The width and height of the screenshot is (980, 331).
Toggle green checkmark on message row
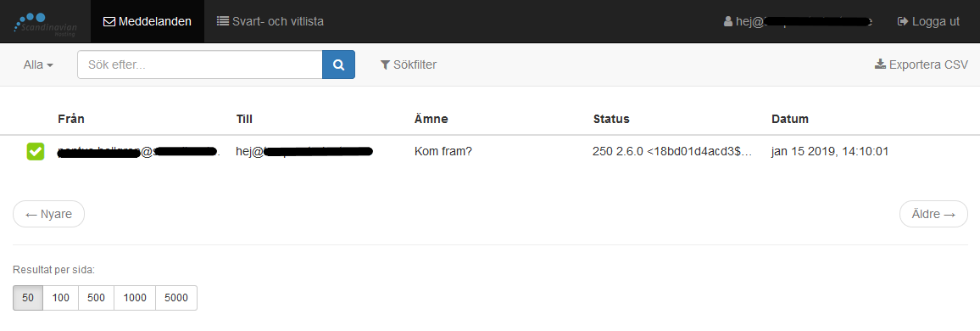point(35,151)
